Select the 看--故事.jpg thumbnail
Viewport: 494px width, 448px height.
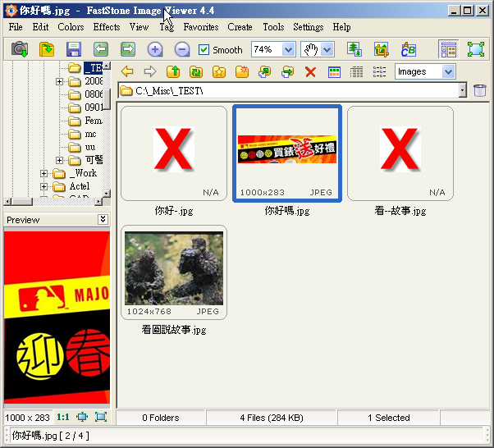pos(400,153)
